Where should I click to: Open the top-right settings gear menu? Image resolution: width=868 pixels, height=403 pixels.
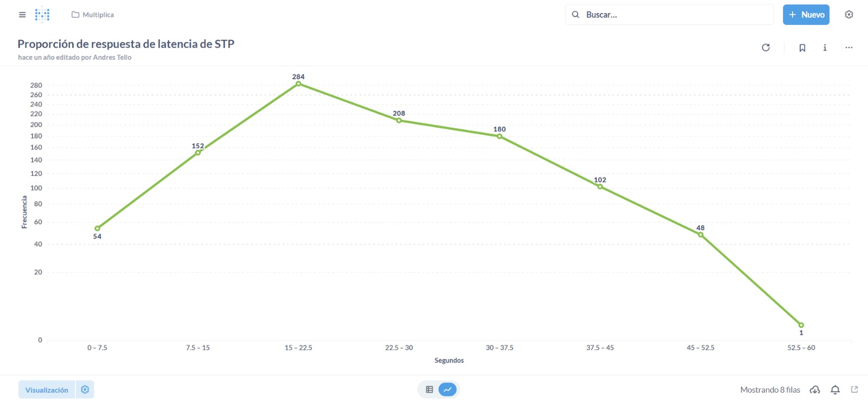[849, 15]
